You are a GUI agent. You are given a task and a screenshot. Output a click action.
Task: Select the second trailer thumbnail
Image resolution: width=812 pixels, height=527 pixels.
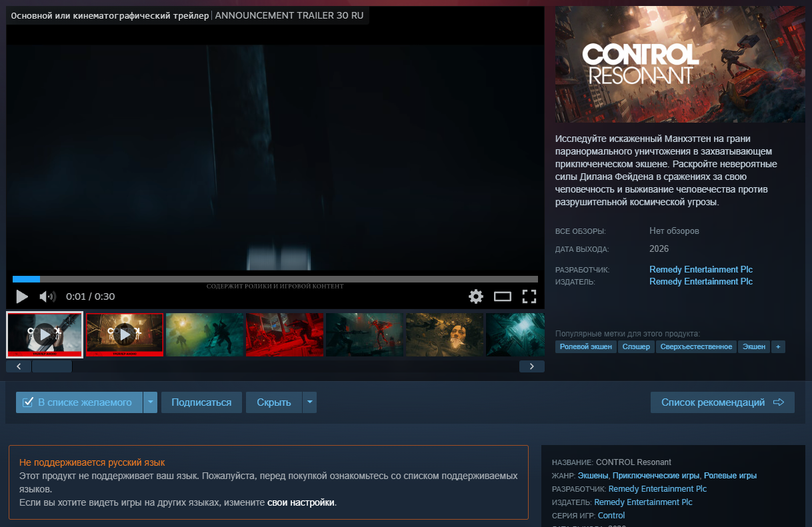point(125,334)
